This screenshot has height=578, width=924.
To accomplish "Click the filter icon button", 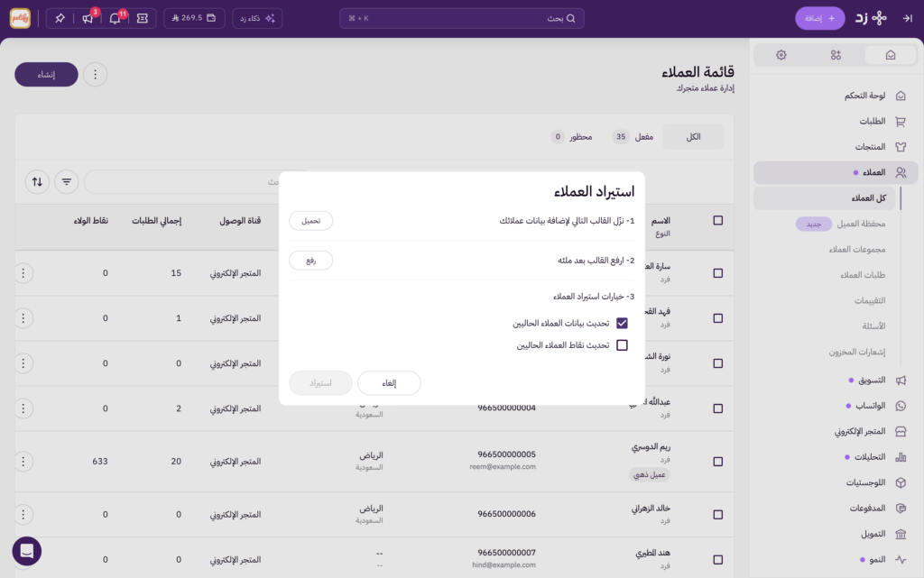I will 67,182.
